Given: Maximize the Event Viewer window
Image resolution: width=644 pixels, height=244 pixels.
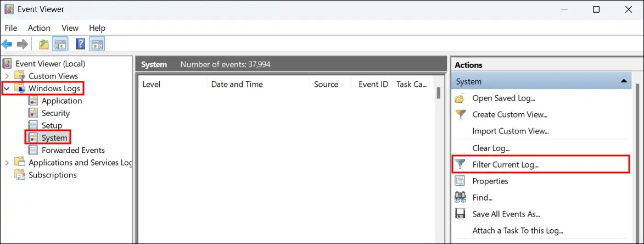Looking at the screenshot, I should tap(596, 9).
